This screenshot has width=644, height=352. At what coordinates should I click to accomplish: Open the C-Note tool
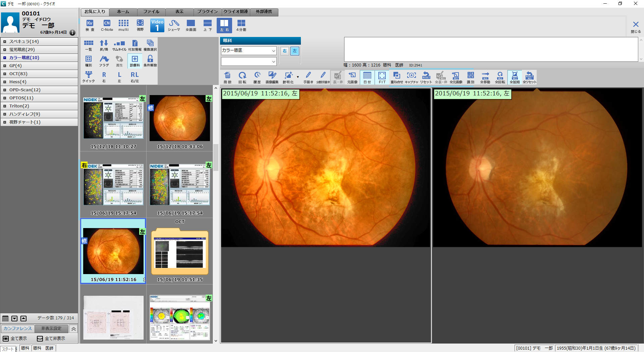click(107, 25)
